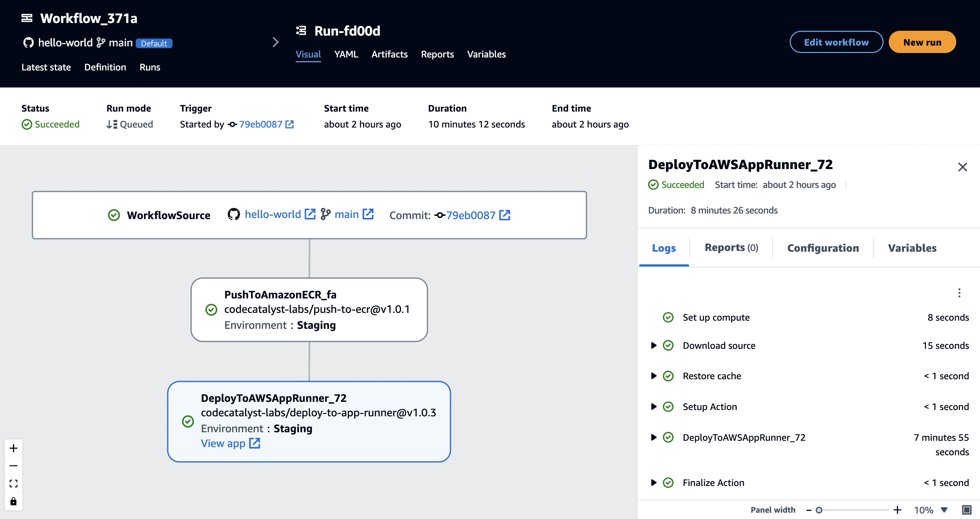Adjust the Panel width slider
The image size is (980, 519).
pyautogui.click(x=820, y=509)
